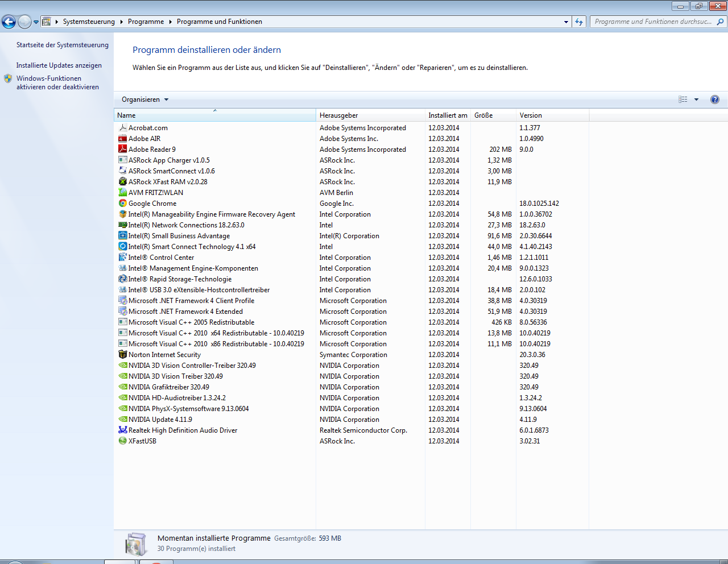728x564 pixels.
Task: Expand breadcrumb arrow after Programme
Action: point(170,22)
